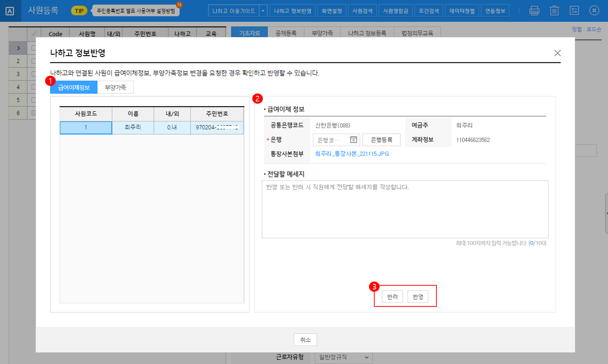Click the 반영 button
Screen dimensions: 608x364
click(x=418, y=297)
